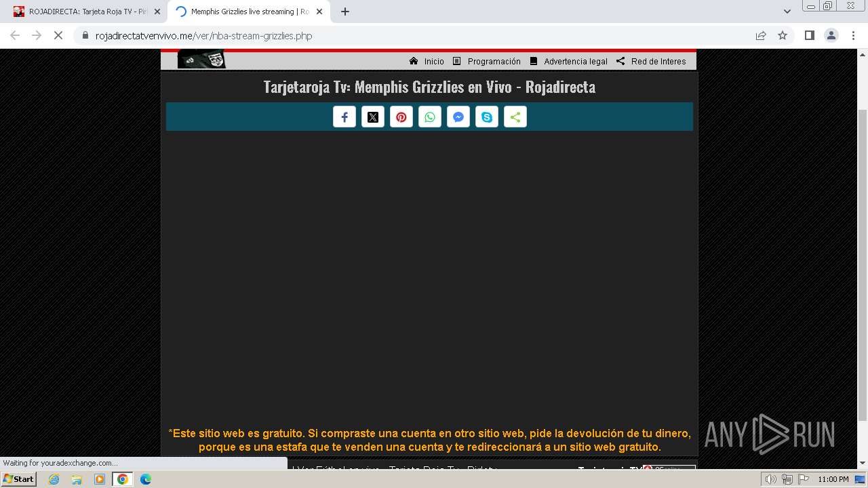
Task: Open the Programación link
Action: point(487,61)
